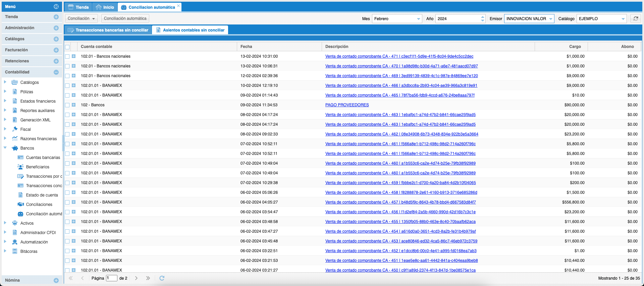Collapse the Menú sidebar panel
644x286 pixels.
[x=56, y=7]
